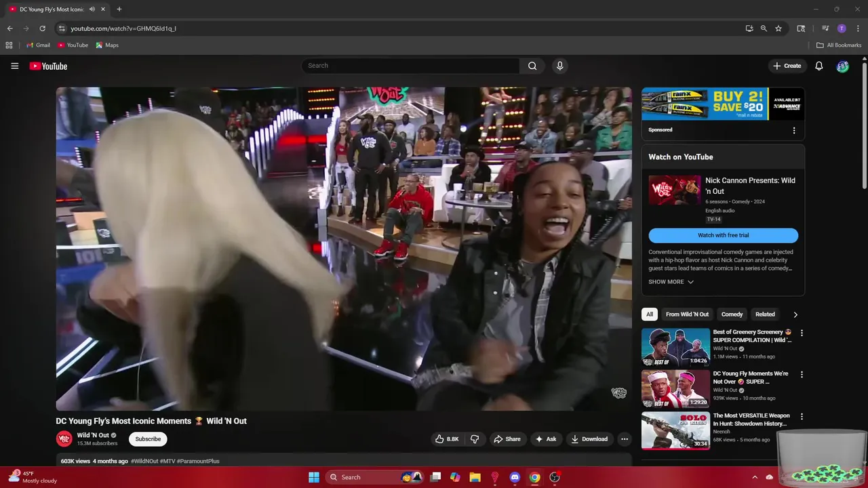
Task: Open Chrome profile avatar T
Action: pyautogui.click(x=842, y=28)
